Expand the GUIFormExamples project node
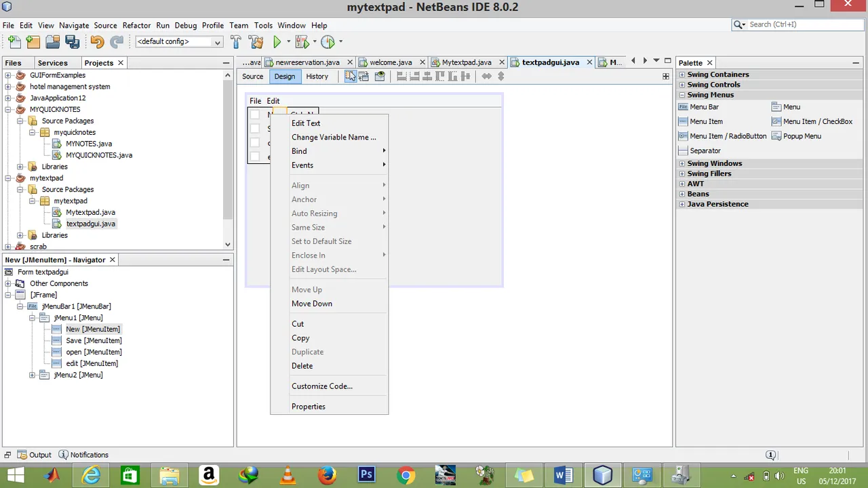Screen dimensions: 868x488 [x=8, y=75]
